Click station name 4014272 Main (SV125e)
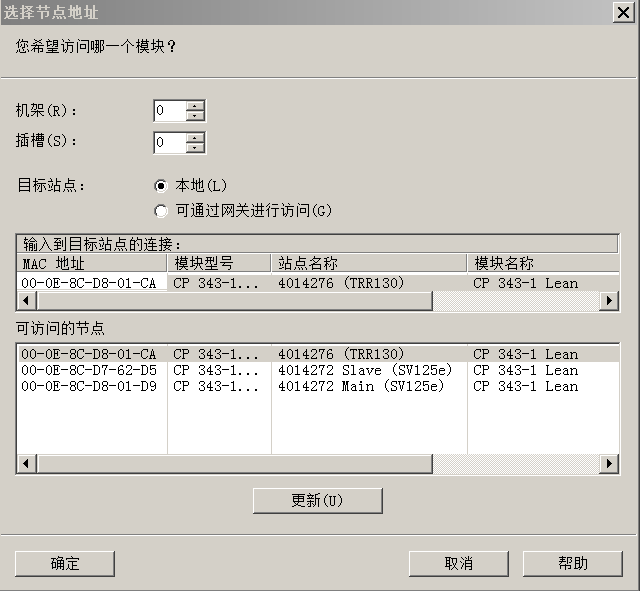The height and width of the screenshot is (591, 640). [361, 386]
